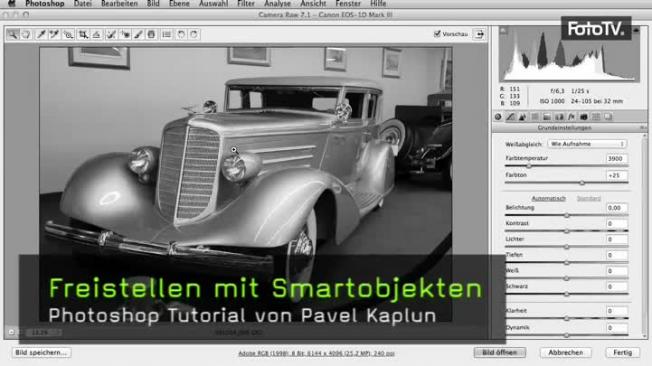Click the zoom out minus button below preview
The height and width of the screenshot is (366, 652).
(x=12, y=332)
